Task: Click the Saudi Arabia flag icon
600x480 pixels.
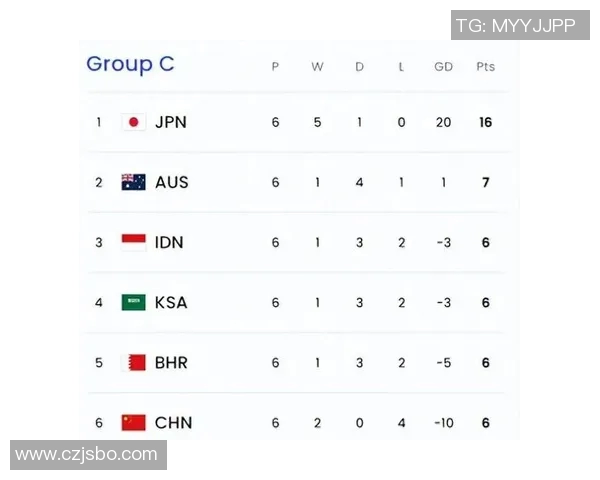Action: [x=133, y=302]
